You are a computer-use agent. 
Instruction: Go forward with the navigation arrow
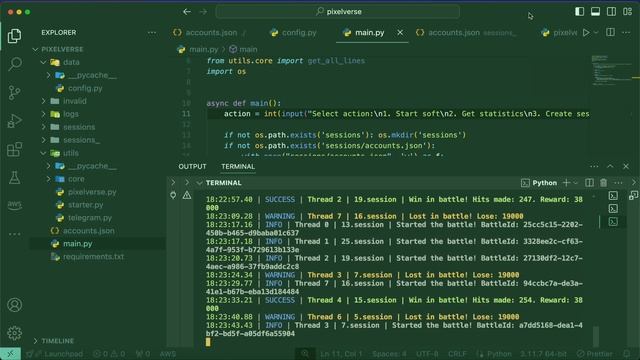(x=203, y=12)
